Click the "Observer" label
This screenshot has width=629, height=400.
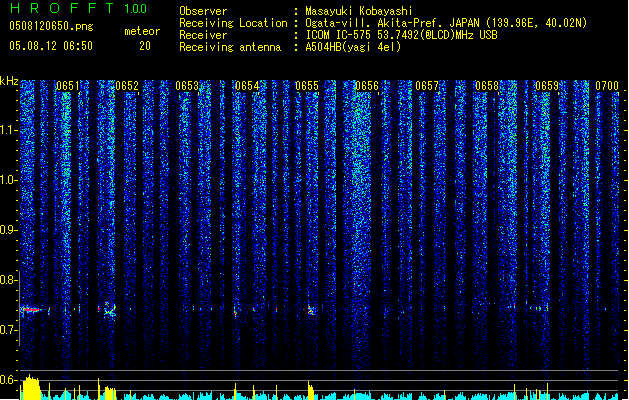(x=203, y=11)
